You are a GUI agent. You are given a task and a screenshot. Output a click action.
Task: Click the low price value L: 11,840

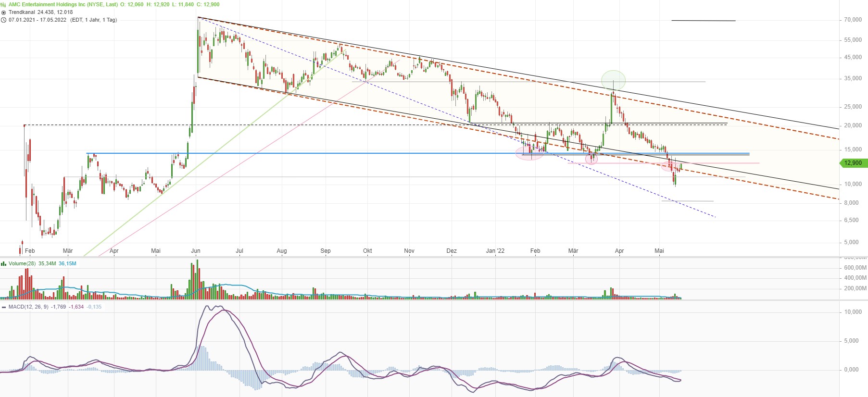point(183,4)
